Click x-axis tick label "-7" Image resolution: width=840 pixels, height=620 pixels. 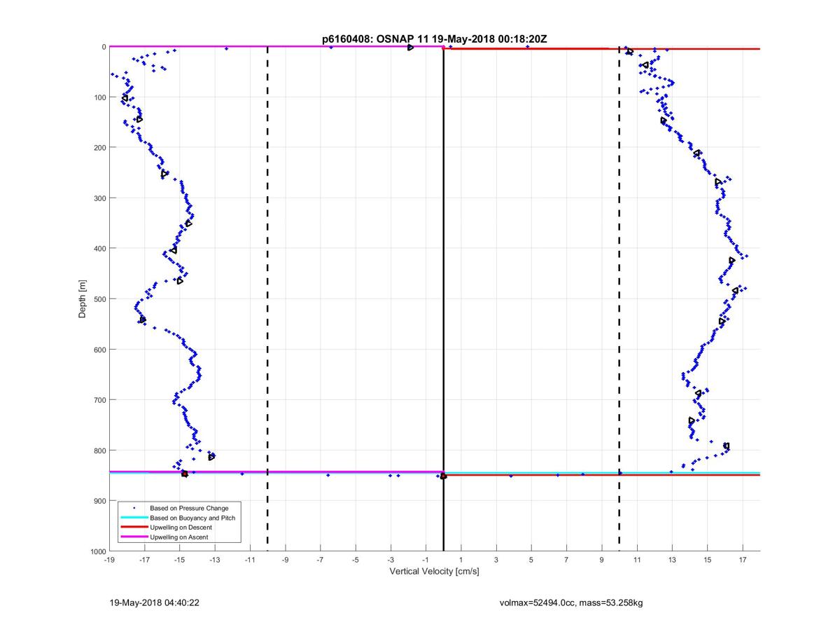point(320,560)
